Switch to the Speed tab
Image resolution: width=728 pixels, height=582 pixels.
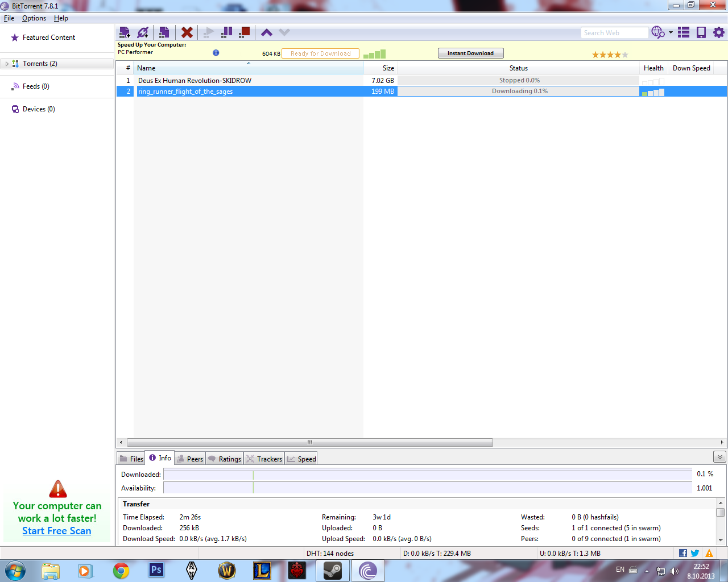coord(301,459)
